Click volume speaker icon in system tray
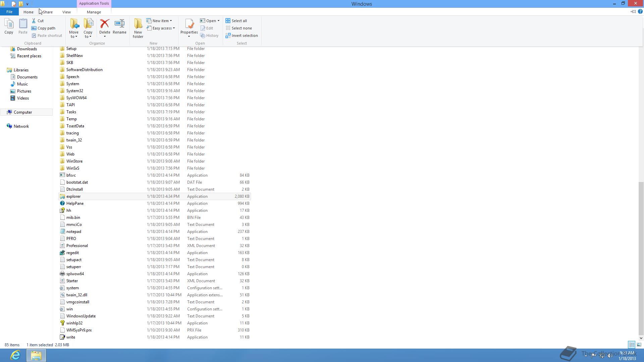This screenshot has height=362, width=644. 610,355
